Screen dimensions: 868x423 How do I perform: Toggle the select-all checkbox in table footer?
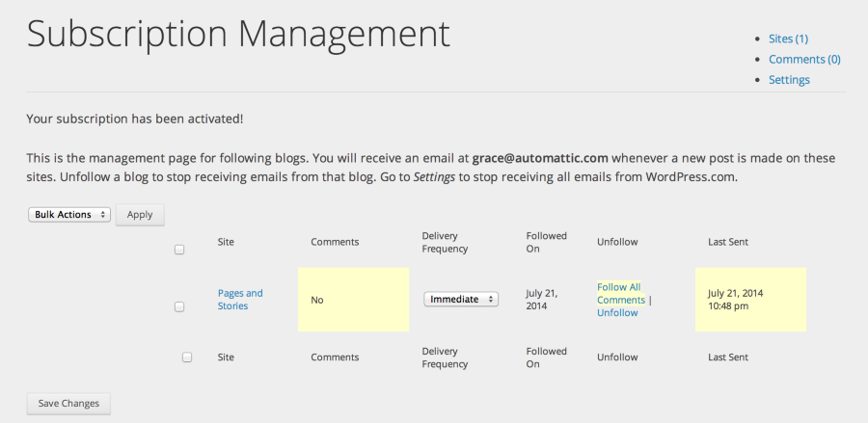187,357
